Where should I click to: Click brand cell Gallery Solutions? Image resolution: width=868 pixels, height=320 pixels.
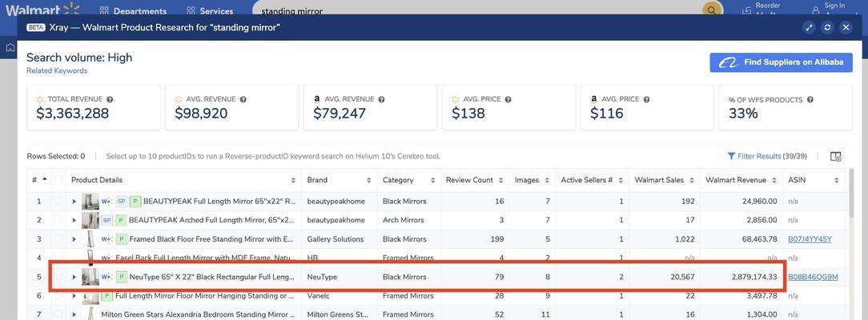(336, 238)
